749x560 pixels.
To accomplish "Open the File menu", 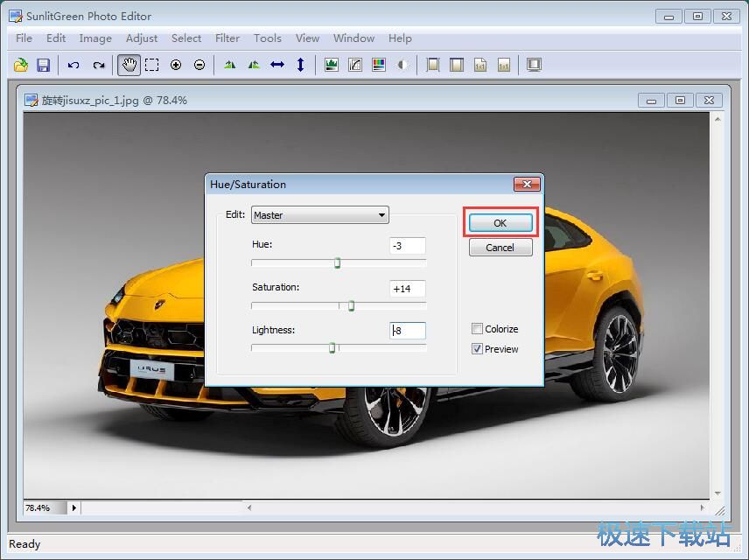I will click(24, 38).
